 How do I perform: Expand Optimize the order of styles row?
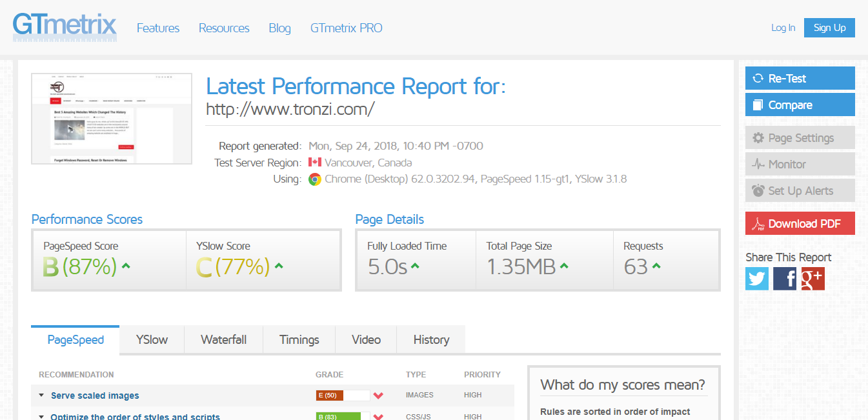[x=135, y=416]
